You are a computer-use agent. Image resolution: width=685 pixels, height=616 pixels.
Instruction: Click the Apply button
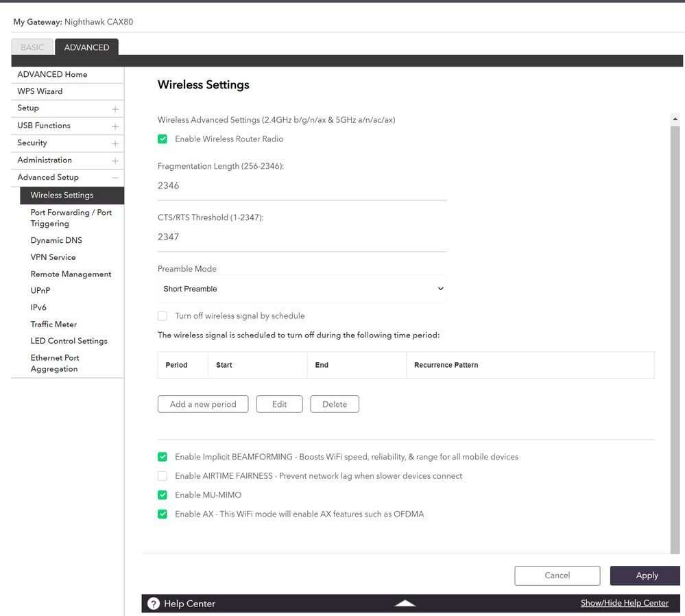[x=645, y=576]
